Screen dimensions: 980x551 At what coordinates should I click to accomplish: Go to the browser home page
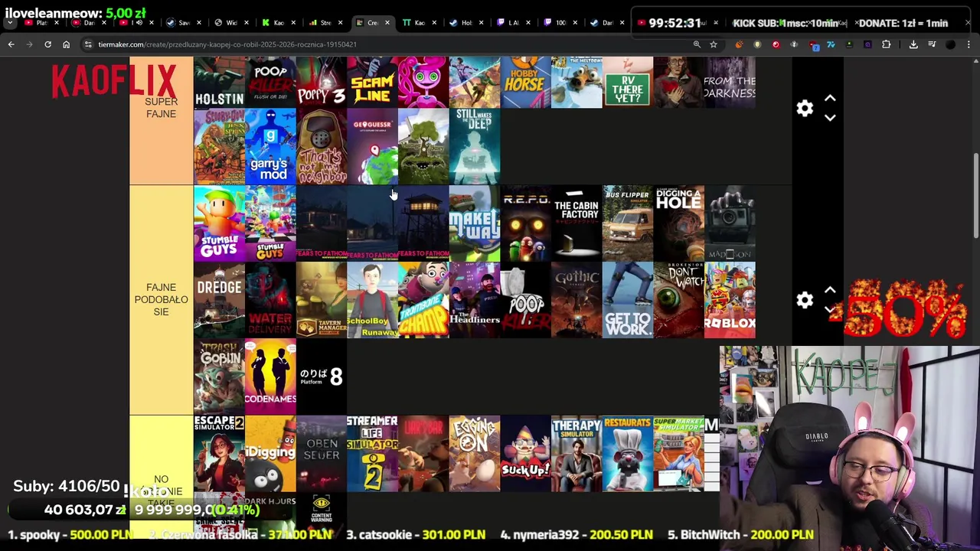(x=66, y=44)
